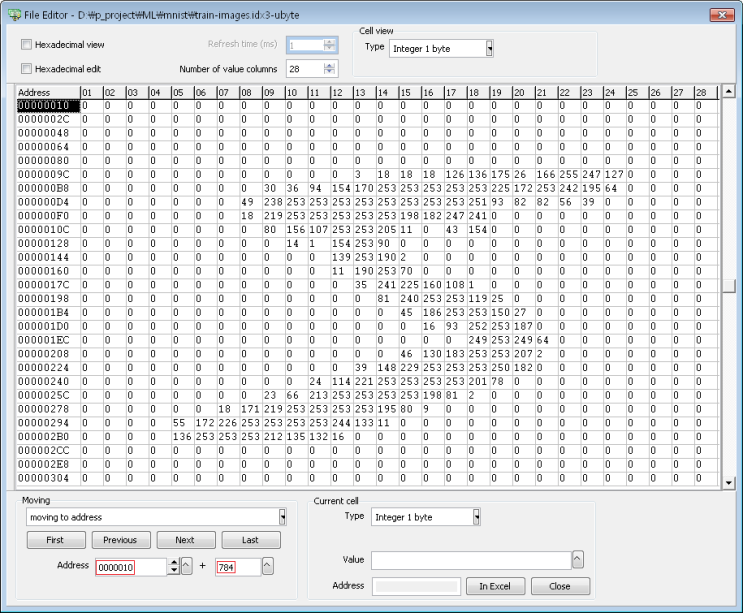743x613 pixels.
Task: Select address row 000000F0
Action: tap(48, 216)
